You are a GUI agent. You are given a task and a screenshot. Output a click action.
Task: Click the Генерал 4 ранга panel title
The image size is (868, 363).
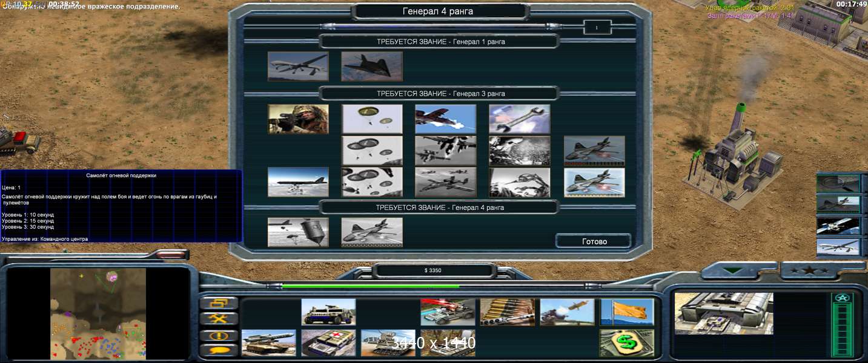(x=438, y=11)
